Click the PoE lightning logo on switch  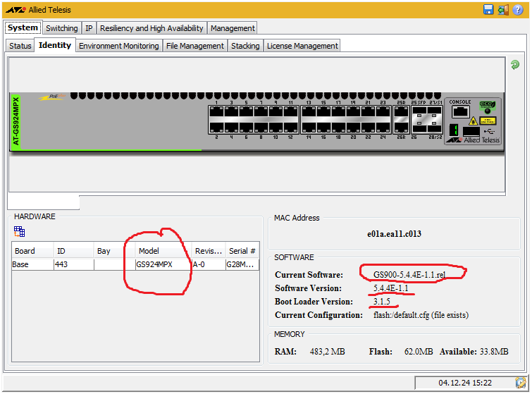(x=52, y=97)
